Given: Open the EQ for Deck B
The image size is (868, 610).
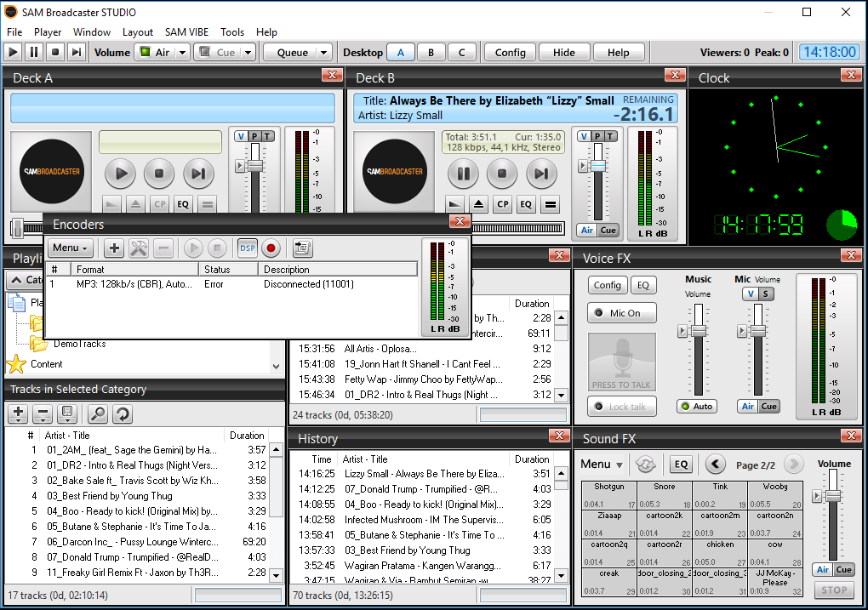Looking at the screenshot, I should (524, 204).
